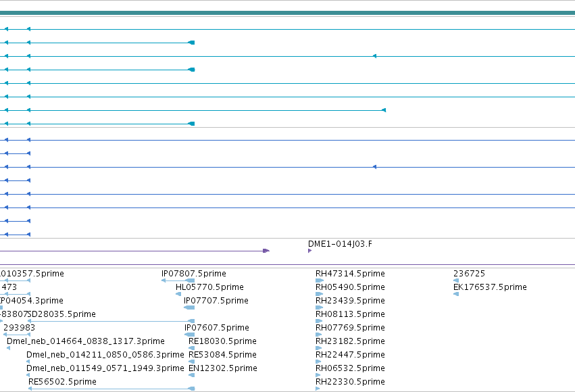Select the RH23439.5prime label
The image size is (575, 392).
point(350,301)
